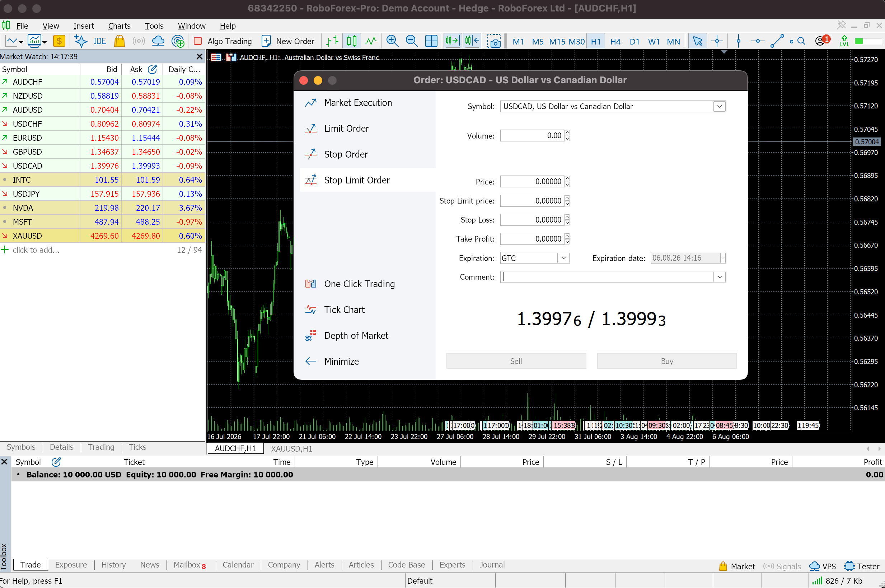
Task: Click the Signals broadcast toolbar icon
Action: (x=139, y=41)
